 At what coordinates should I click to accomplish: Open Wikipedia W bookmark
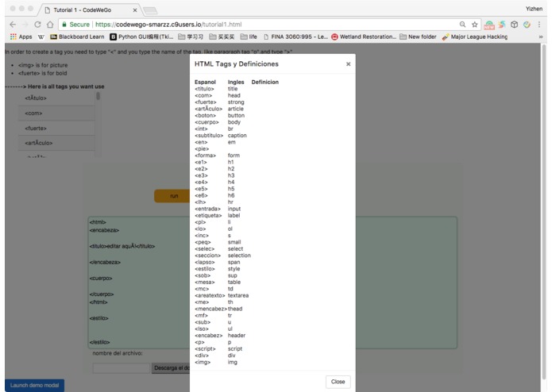coord(41,37)
